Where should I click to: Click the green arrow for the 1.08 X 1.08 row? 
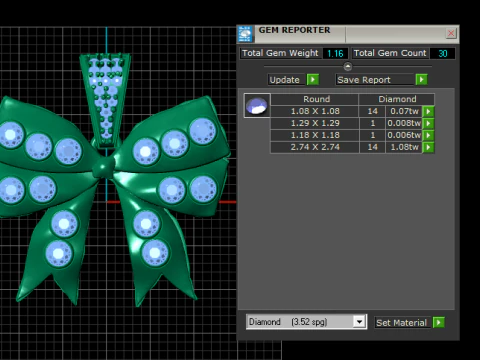(x=428, y=111)
